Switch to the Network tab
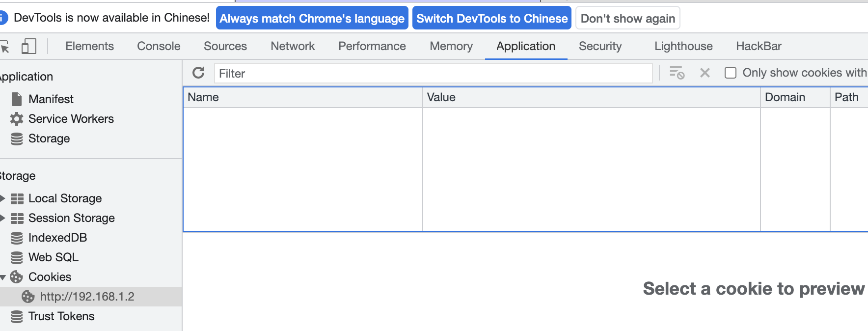The image size is (868, 331). click(293, 46)
